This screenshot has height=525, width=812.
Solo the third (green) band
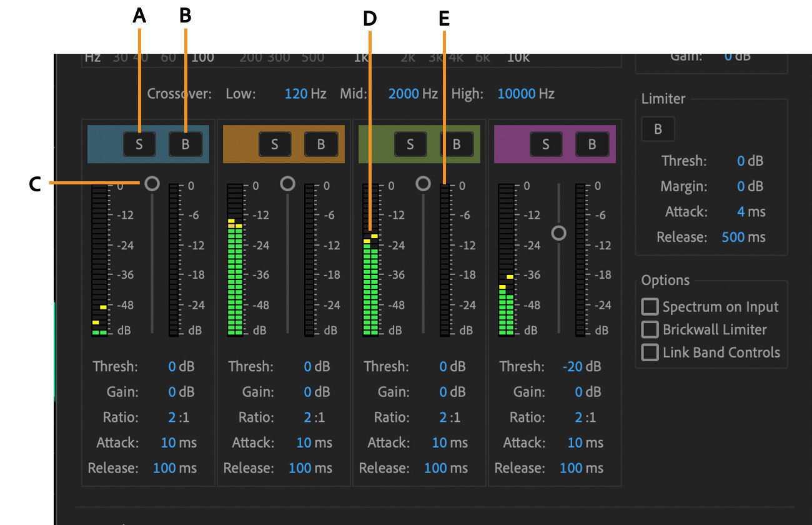pos(409,143)
